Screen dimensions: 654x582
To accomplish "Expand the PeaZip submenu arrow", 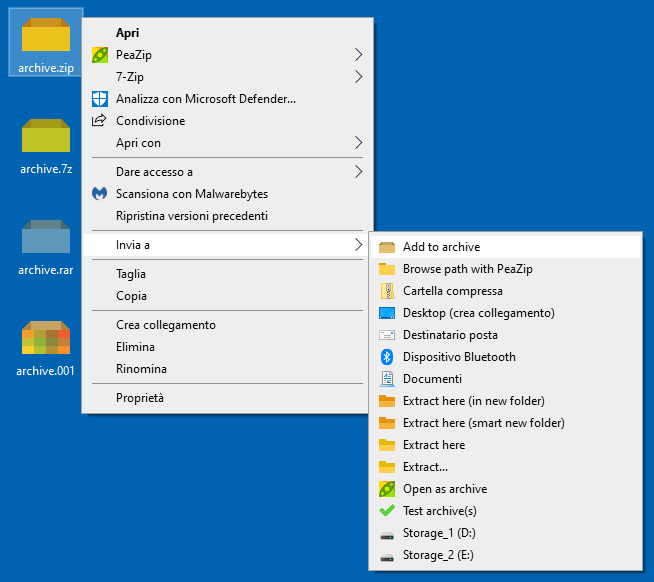I will (x=358, y=55).
